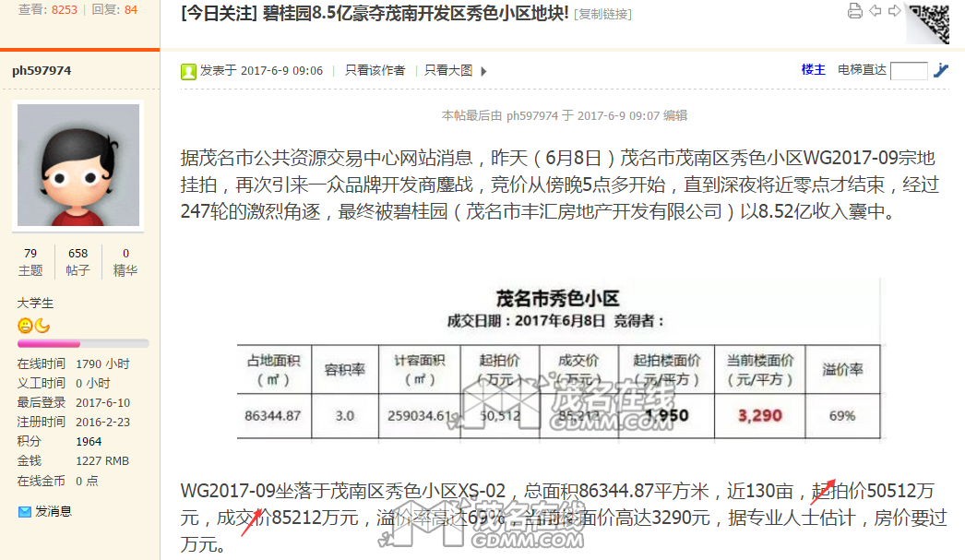Click 积分 1964 value
965x560 pixels.
(x=89, y=441)
